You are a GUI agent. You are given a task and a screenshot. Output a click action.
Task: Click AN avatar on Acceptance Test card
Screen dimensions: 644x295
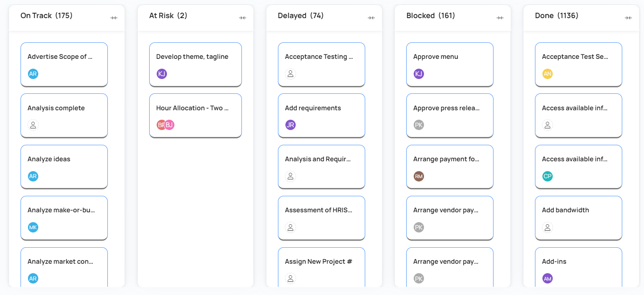547,74
